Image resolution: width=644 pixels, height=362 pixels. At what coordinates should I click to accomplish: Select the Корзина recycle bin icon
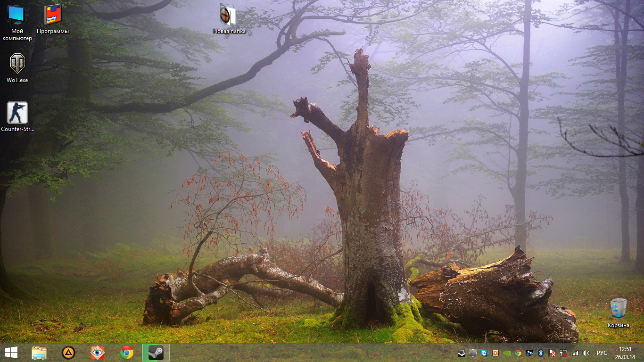coord(618,313)
